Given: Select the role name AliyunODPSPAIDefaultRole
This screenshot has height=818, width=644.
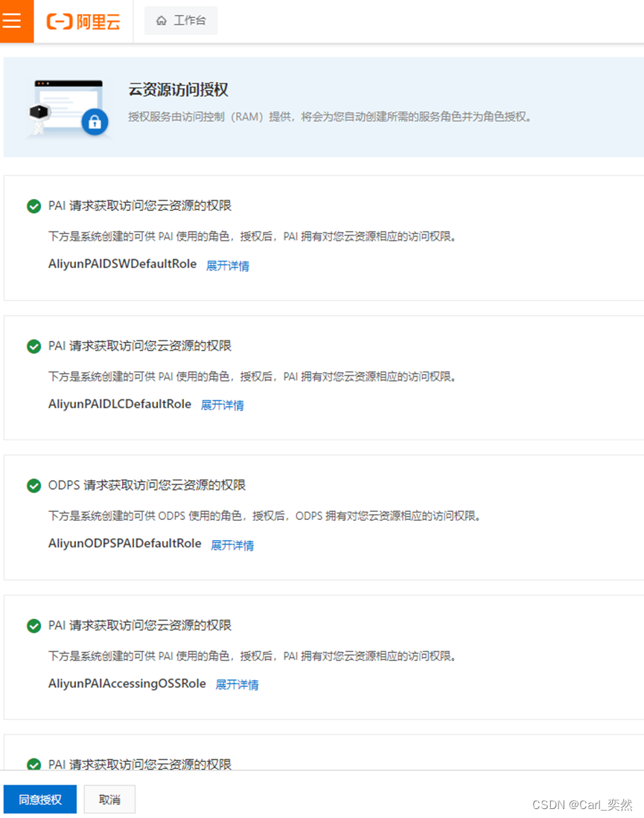Looking at the screenshot, I should [x=124, y=544].
